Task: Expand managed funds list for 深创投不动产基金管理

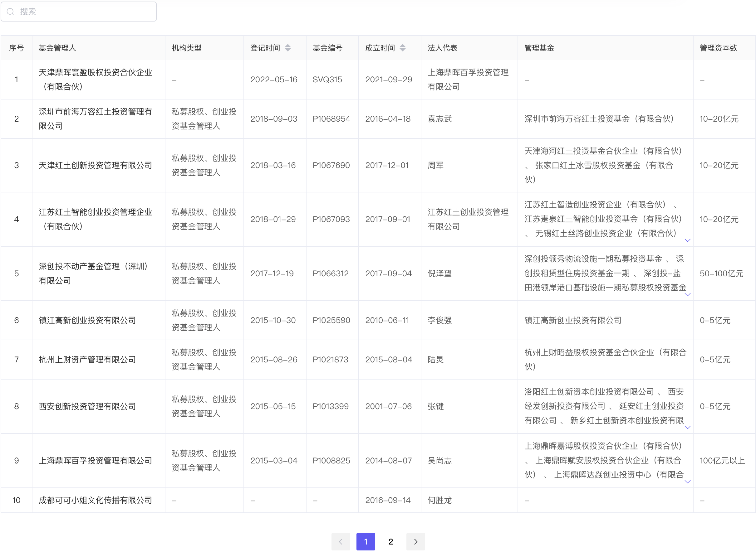Action: tap(687, 294)
